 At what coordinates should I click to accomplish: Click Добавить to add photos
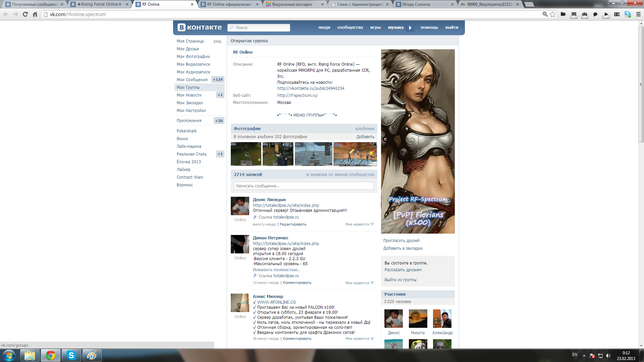[x=365, y=137]
